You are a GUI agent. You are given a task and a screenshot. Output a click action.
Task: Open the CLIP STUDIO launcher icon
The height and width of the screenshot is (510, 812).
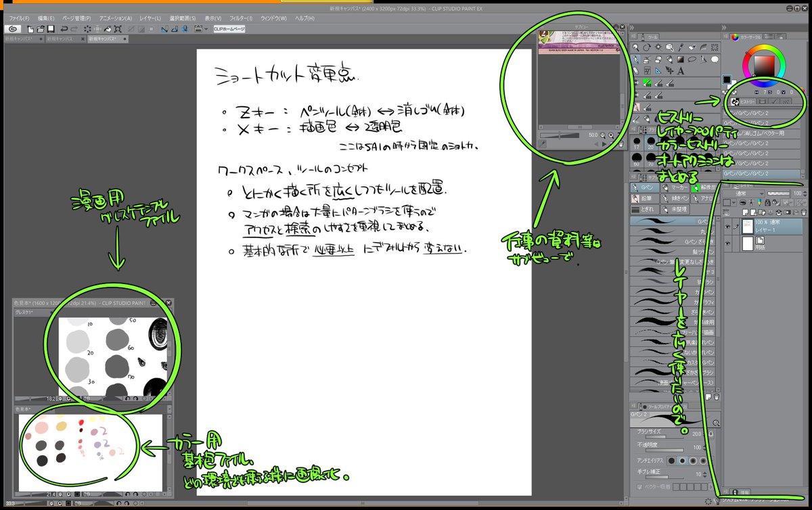pyautogui.click(x=13, y=29)
